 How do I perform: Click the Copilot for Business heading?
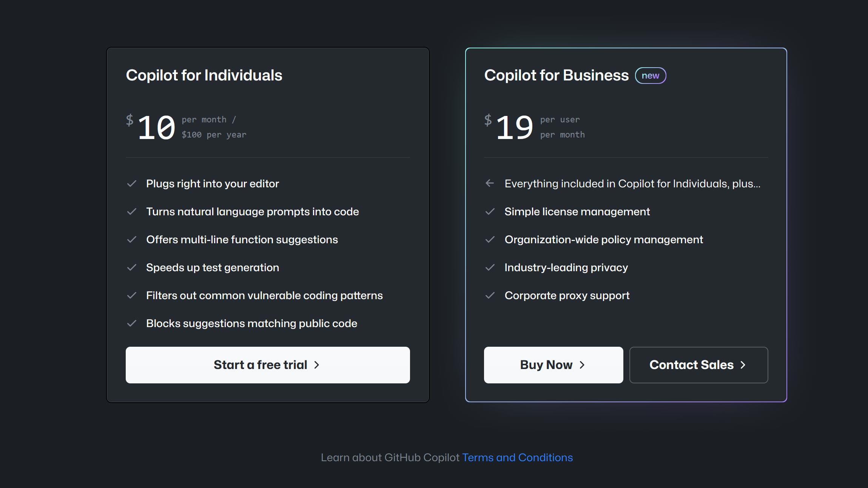click(x=557, y=75)
